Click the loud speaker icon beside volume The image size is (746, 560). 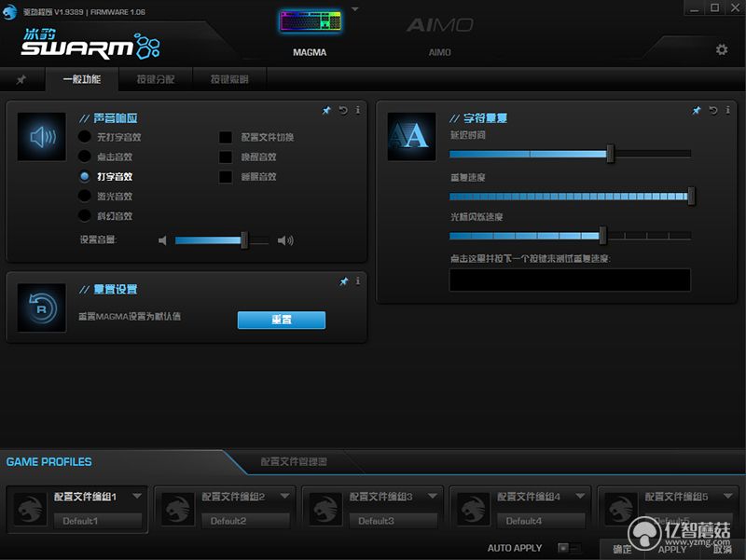click(285, 240)
